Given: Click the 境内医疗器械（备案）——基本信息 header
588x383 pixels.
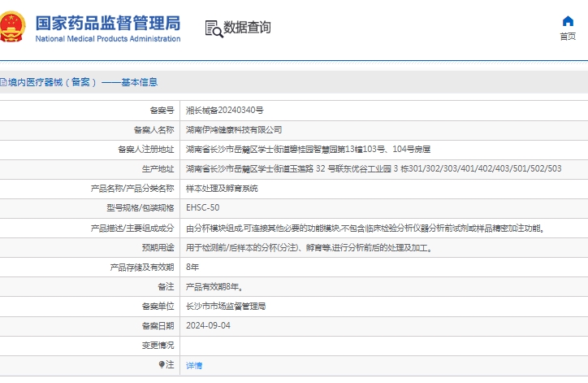Looking at the screenshot, I should click(83, 82).
